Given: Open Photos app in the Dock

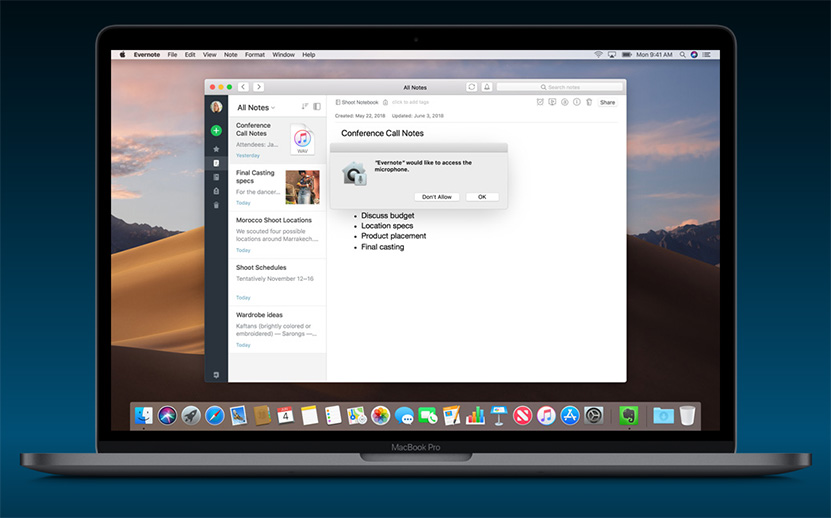Looking at the screenshot, I should 381,416.
